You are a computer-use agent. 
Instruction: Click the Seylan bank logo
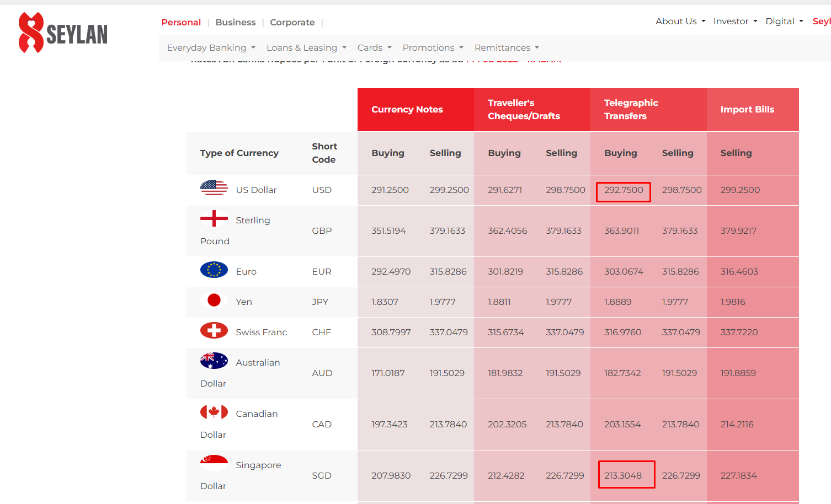coord(63,33)
